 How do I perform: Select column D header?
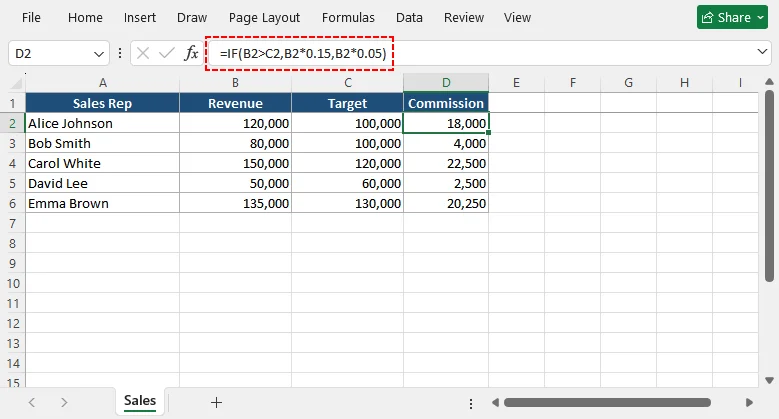446,83
